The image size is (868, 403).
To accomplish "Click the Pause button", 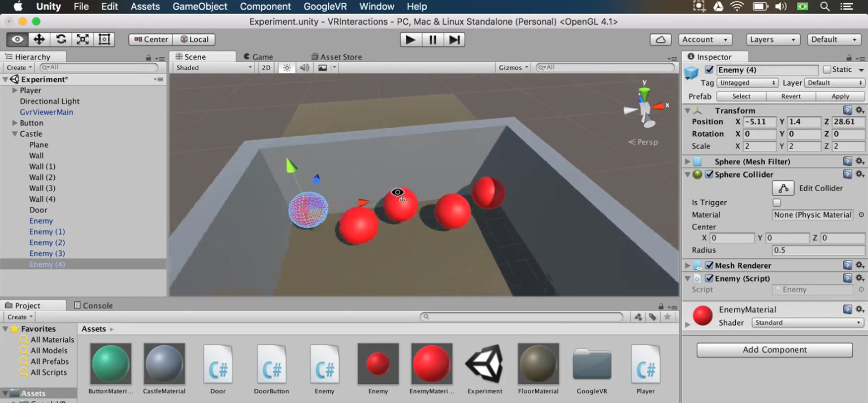I will coord(432,39).
